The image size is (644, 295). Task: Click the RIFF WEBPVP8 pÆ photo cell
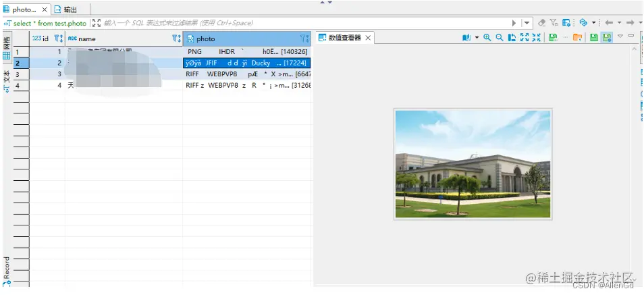tap(247, 74)
